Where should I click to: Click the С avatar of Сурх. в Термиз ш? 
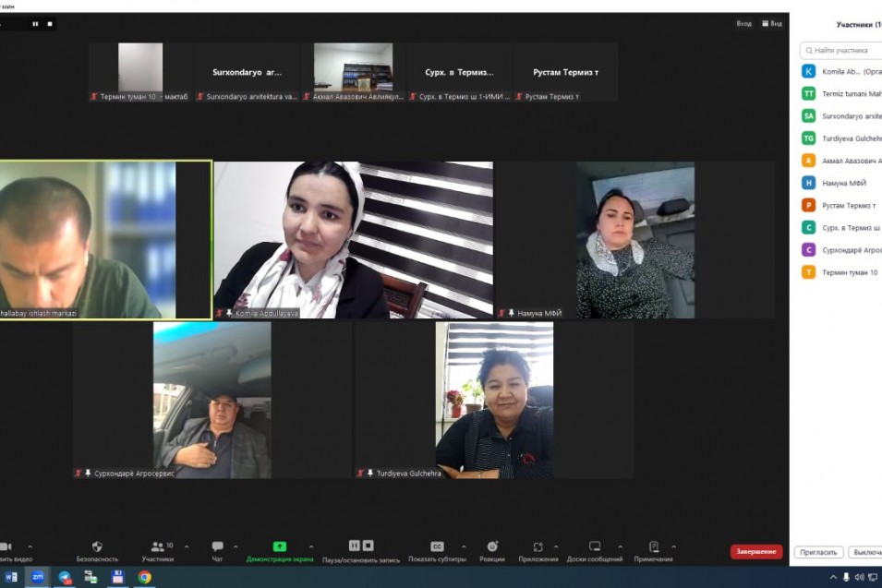point(808,228)
